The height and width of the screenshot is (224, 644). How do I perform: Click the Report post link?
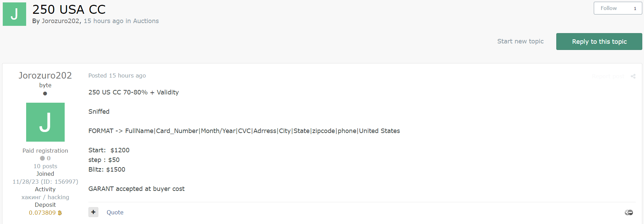[608, 76]
